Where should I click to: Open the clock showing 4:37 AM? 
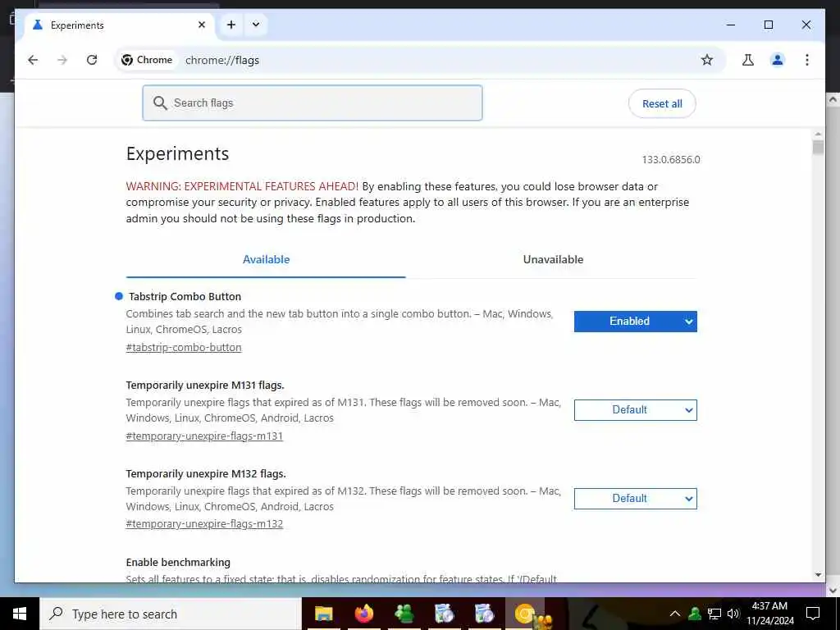point(769,614)
